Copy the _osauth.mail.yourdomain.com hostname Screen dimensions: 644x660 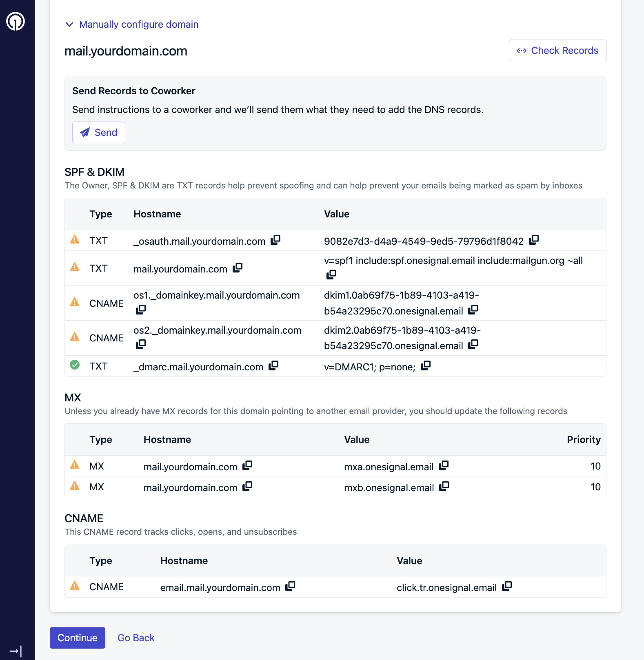point(276,240)
